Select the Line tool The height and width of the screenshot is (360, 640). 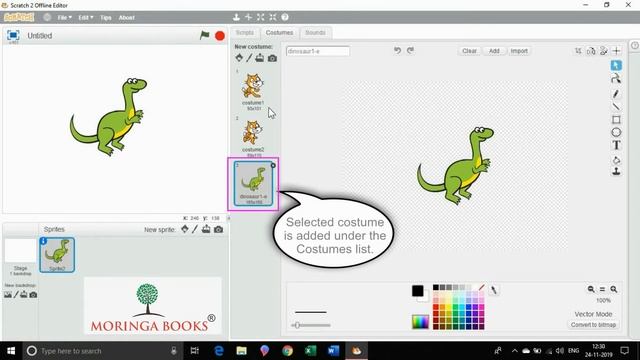click(616, 107)
